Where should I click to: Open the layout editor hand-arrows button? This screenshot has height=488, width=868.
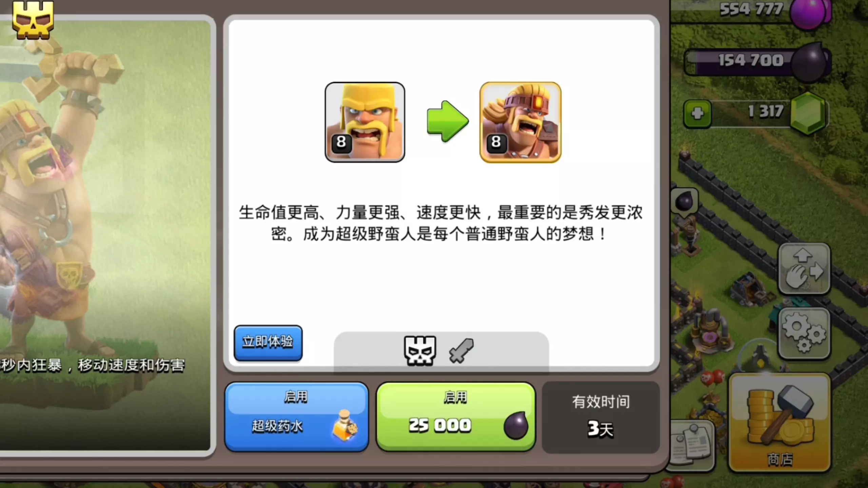click(x=804, y=268)
